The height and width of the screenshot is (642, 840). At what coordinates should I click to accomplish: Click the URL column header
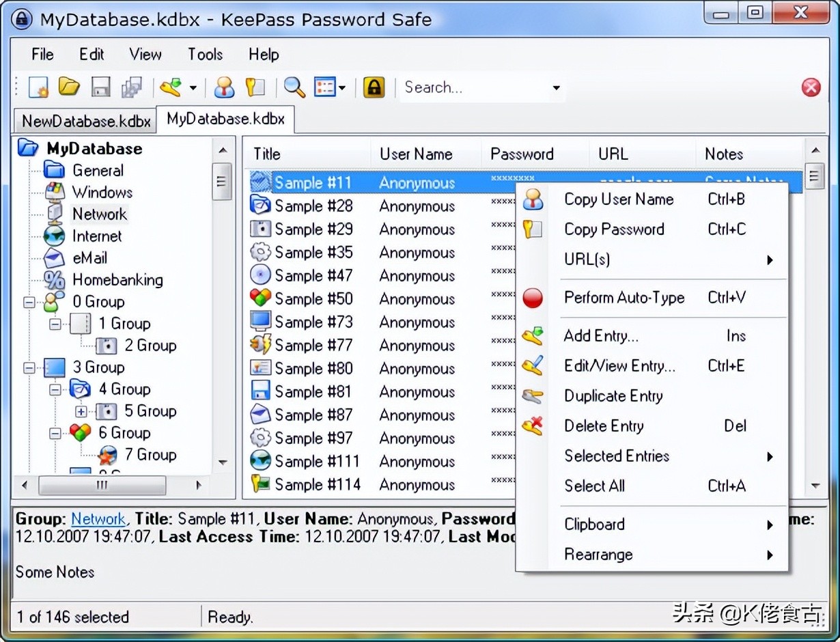coord(643,154)
